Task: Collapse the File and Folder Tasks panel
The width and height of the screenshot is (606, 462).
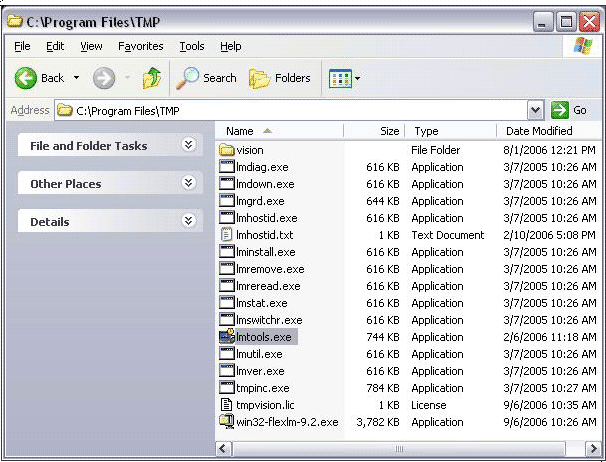Action: pyautogui.click(x=187, y=145)
